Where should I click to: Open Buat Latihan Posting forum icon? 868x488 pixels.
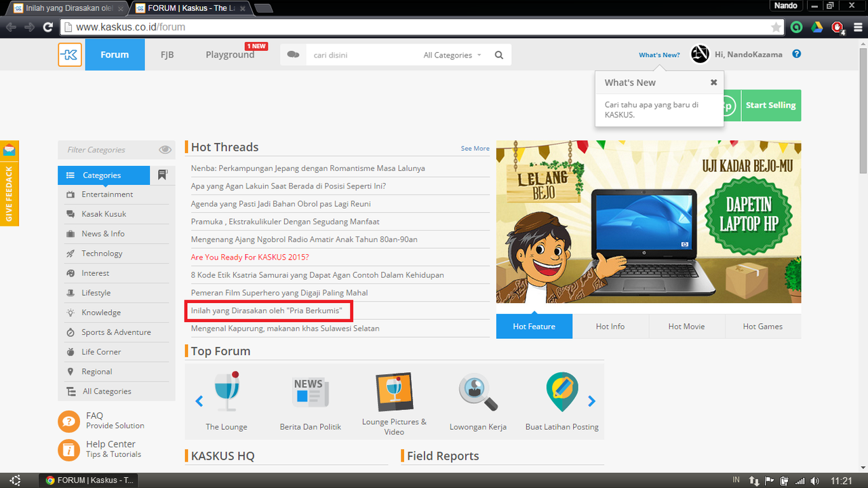(x=562, y=392)
